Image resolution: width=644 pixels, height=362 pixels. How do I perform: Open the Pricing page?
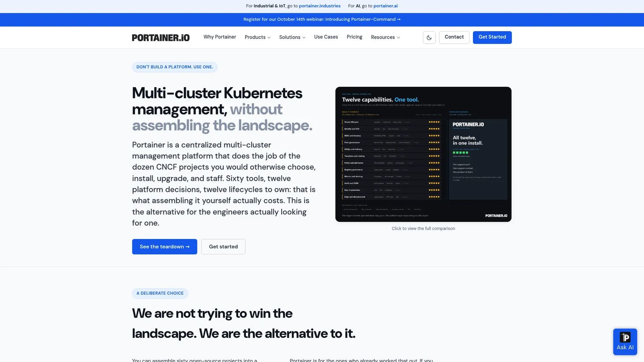(x=354, y=37)
